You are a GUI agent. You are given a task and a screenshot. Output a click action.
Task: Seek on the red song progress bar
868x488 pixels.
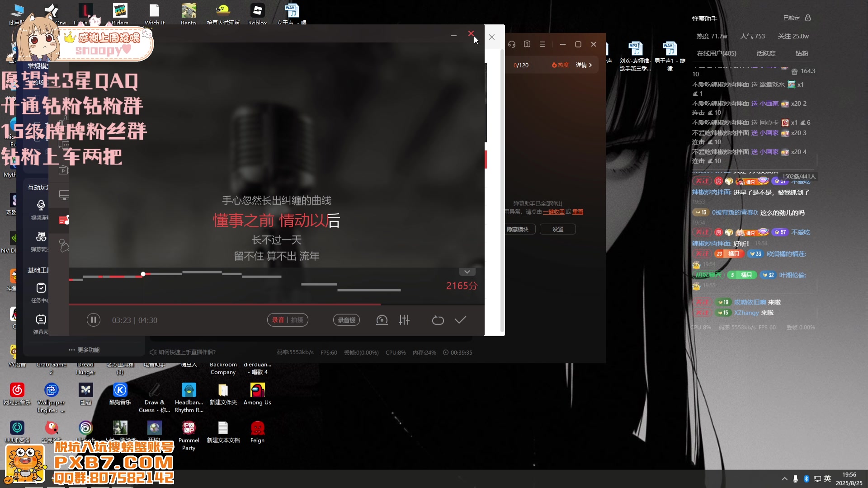tap(276, 305)
